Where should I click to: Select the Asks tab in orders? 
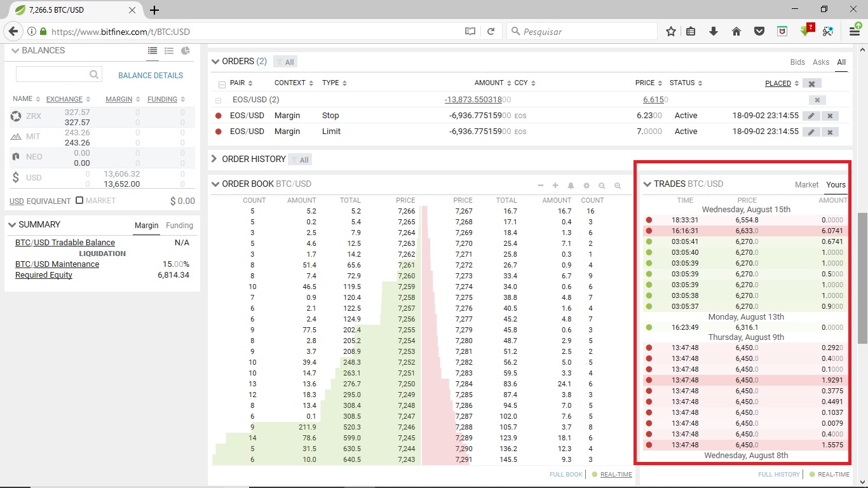click(821, 62)
